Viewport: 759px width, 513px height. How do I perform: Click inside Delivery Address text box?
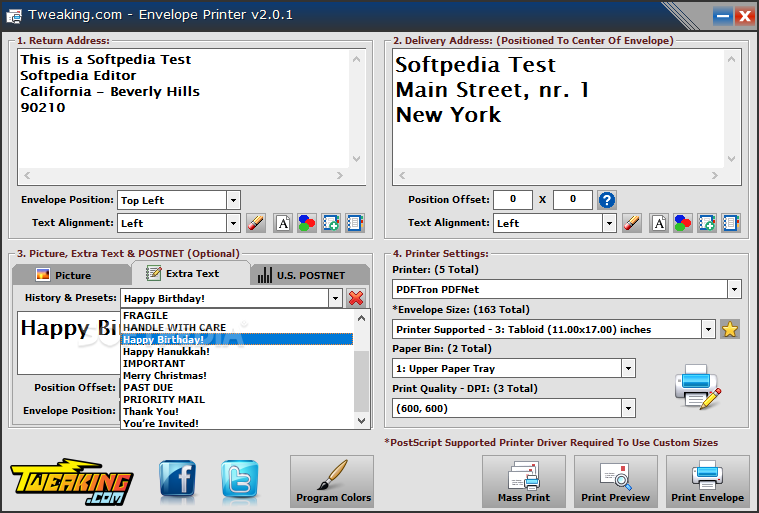pos(559,109)
